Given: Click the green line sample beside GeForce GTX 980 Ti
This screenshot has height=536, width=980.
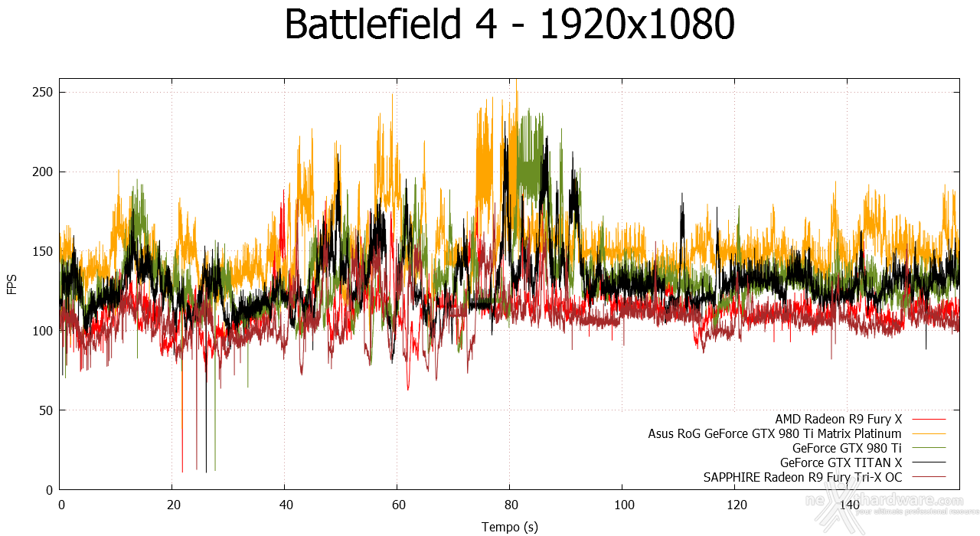Looking at the screenshot, I should click(x=928, y=448).
